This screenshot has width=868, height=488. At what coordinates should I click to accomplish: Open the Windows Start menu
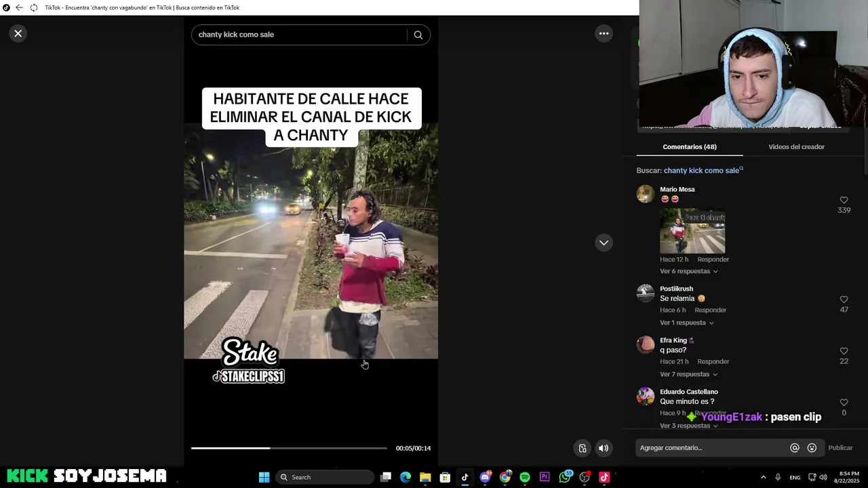click(x=264, y=477)
